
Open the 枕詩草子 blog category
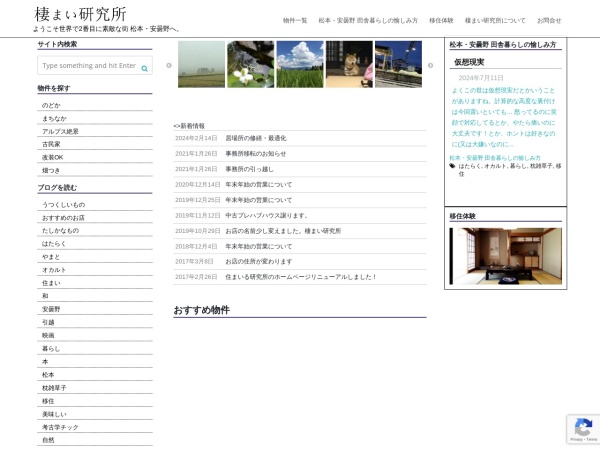pos(55,387)
